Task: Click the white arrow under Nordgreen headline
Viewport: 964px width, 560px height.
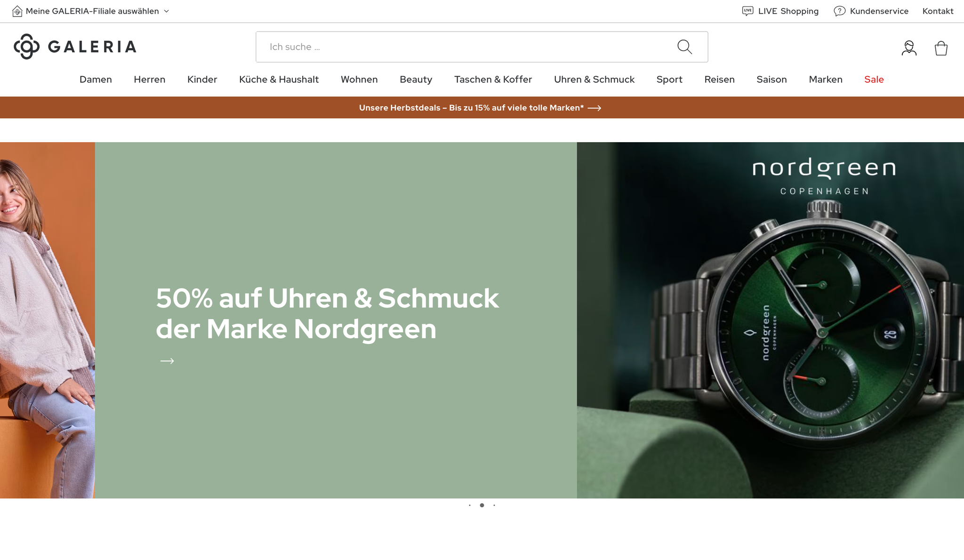Action: click(167, 361)
